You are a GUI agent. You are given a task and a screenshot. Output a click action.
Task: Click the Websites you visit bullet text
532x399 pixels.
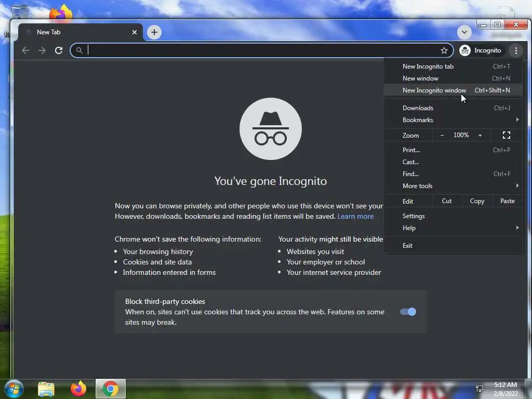coord(315,252)
